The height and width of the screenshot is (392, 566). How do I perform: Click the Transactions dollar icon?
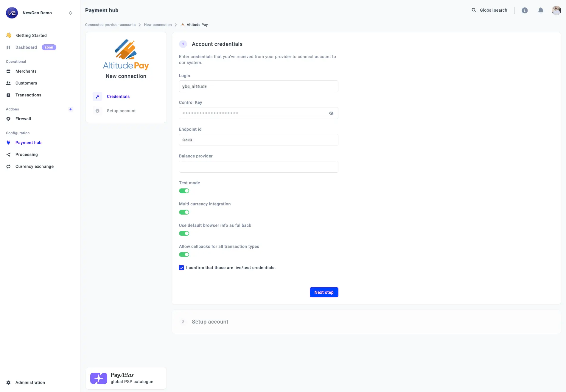click(8, 95)
